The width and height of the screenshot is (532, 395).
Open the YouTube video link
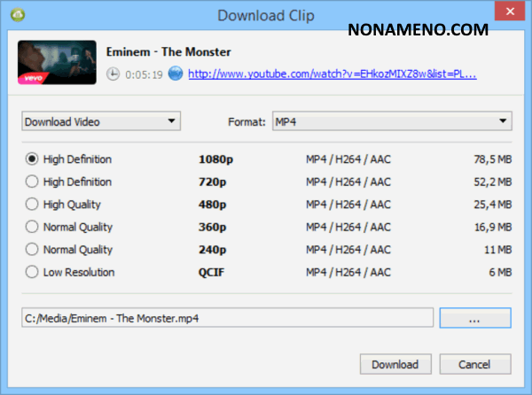pyautogui.click(x=332, y=74)
